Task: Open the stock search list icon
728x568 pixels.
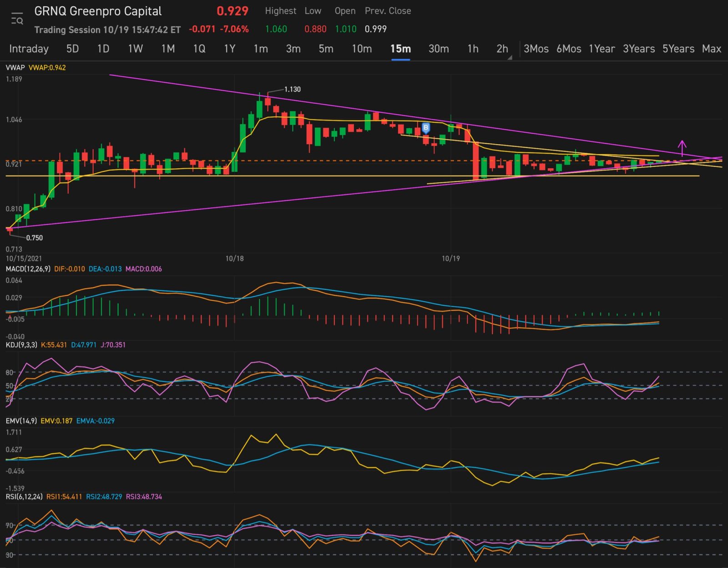Action: coord(17,19)
